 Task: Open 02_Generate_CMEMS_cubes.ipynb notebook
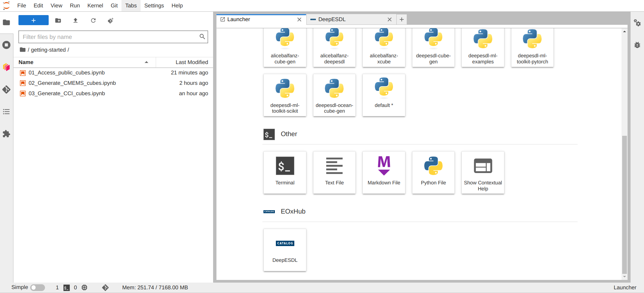pyautogui.click(x=72, y=83)
